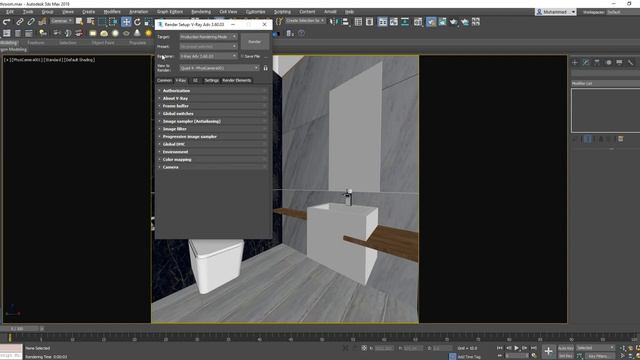Screen dimensions: 640x360
Task: Open the Rendered Frame Window icon
Action: click(x=442, y=22)
